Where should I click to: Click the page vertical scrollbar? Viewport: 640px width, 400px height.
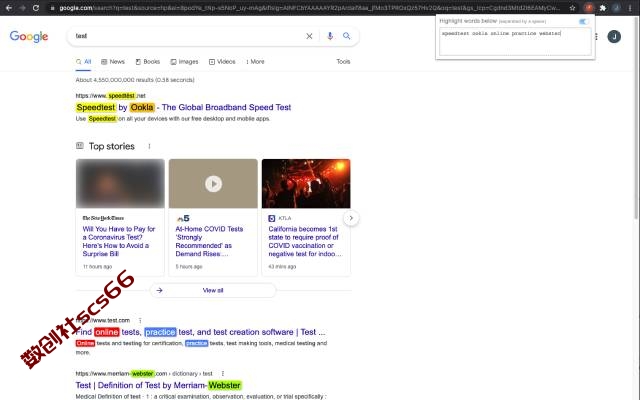[x=636, y=118]
